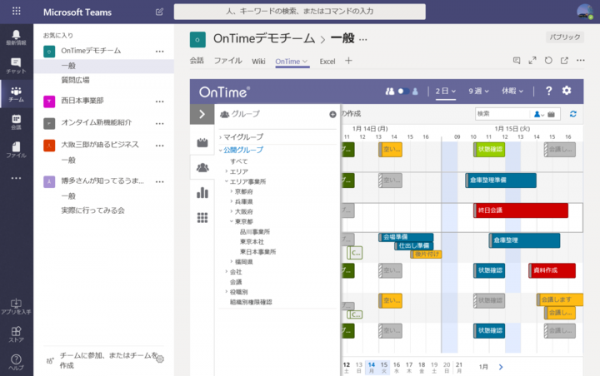Collapse the side panel with the arrow

(202, 114)
